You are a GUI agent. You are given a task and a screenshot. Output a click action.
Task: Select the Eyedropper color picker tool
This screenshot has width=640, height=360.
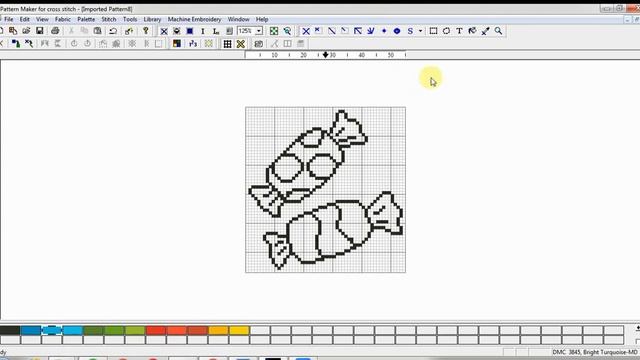click(485, 31)
